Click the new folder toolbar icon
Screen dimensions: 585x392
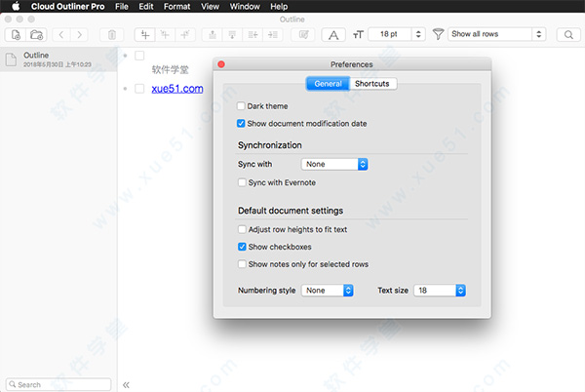pos(37,35)
